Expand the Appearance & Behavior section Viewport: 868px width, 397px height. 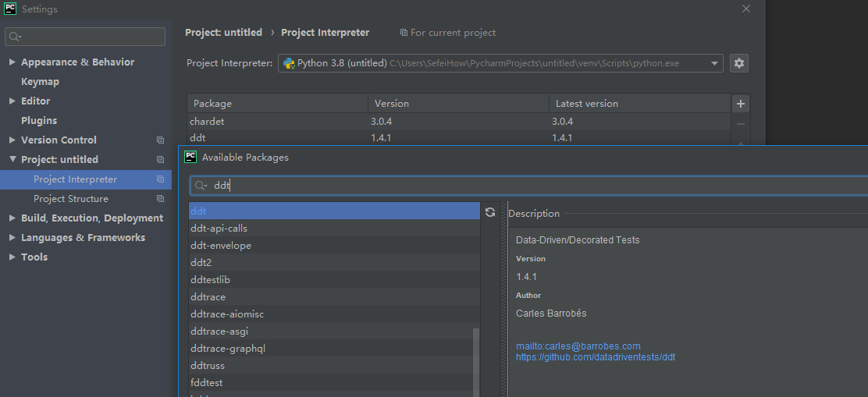(x=12, y=62)
